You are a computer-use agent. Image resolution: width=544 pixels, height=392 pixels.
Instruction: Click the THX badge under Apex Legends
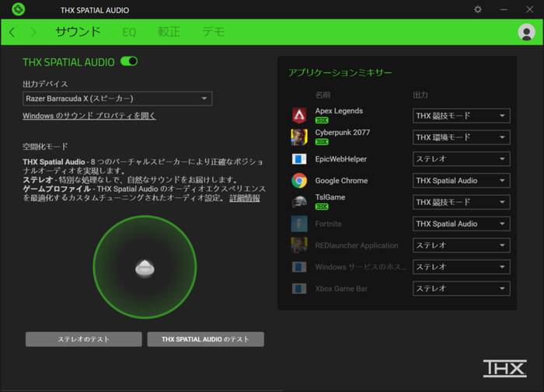pyautogui.click(x=322, y=120)
